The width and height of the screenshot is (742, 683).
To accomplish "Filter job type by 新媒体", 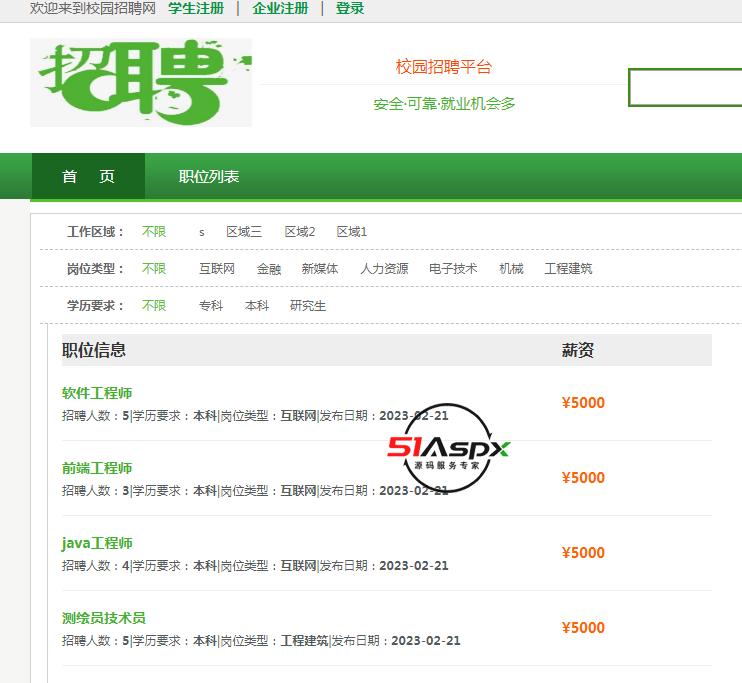I will tap(320, 268).
